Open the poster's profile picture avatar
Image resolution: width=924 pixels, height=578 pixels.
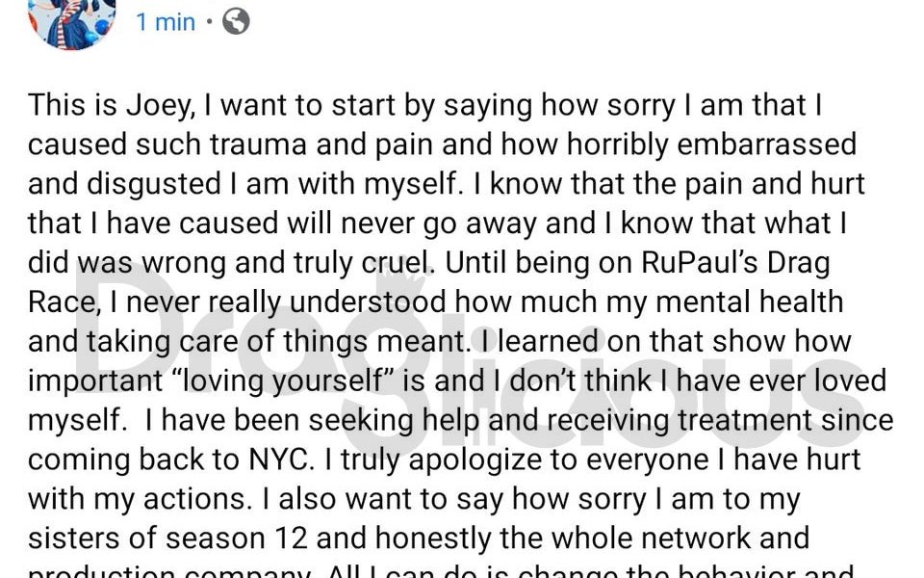70,21
